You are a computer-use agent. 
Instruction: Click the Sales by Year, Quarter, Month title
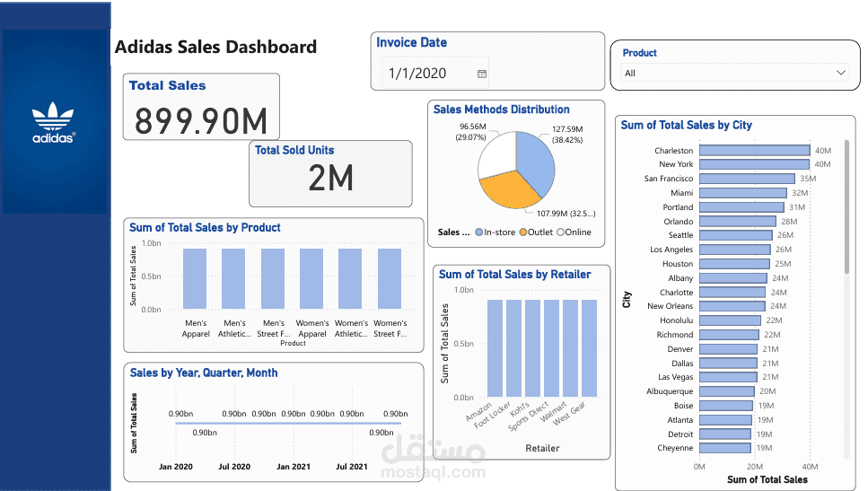click(204, 373)
